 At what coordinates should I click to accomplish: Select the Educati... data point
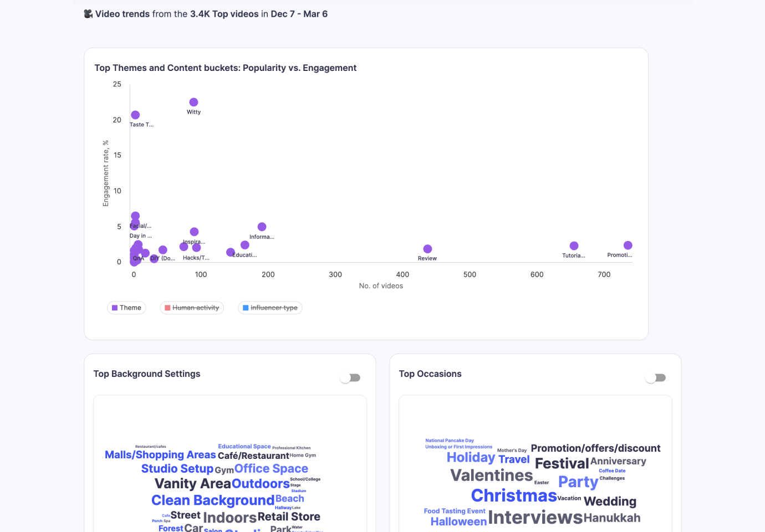244,245
